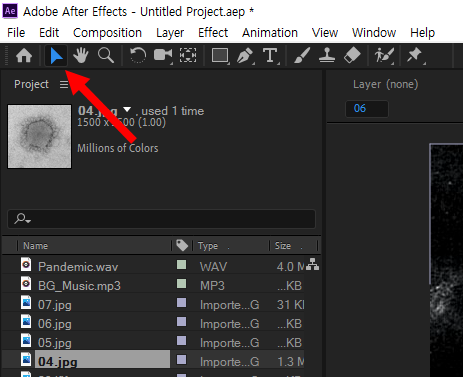Open the Effect menu
Image resolution: width=463 pixels, height=377 pixels.
click(x=213, y=33)
